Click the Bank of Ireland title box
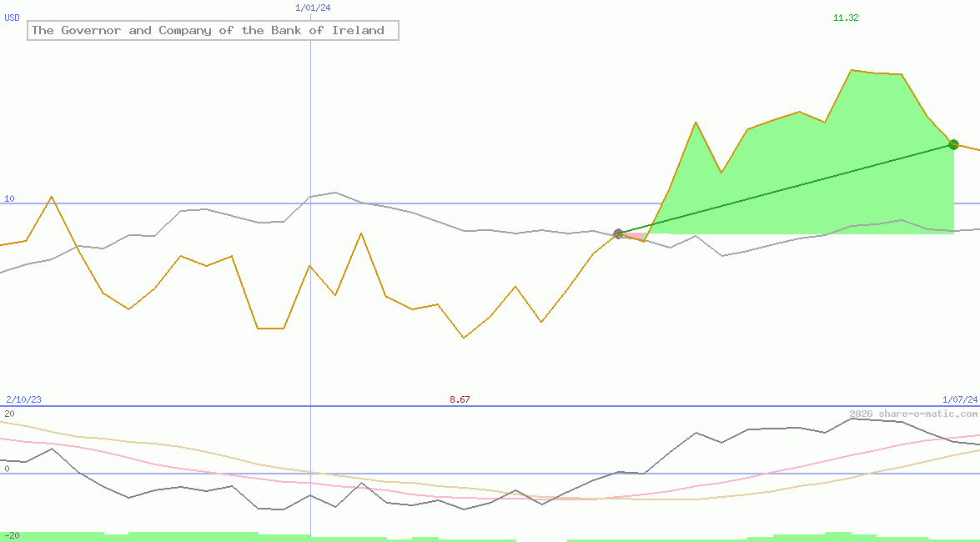 tap(213, 30)
